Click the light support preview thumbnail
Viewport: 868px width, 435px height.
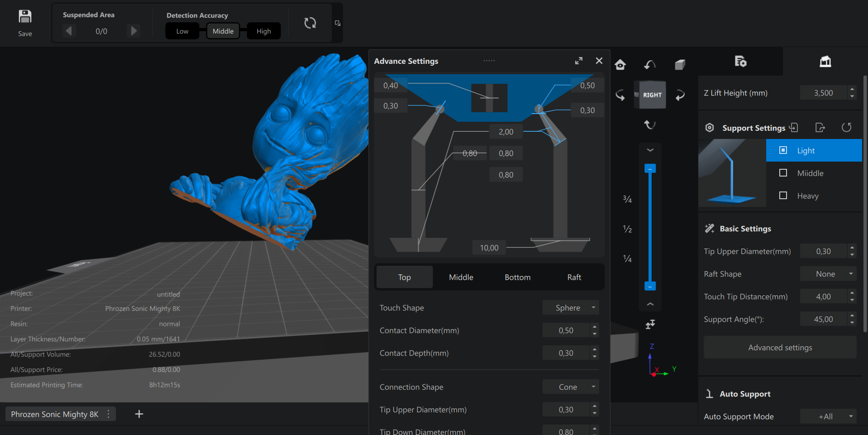pyautogui.click(x=732, y=173)
